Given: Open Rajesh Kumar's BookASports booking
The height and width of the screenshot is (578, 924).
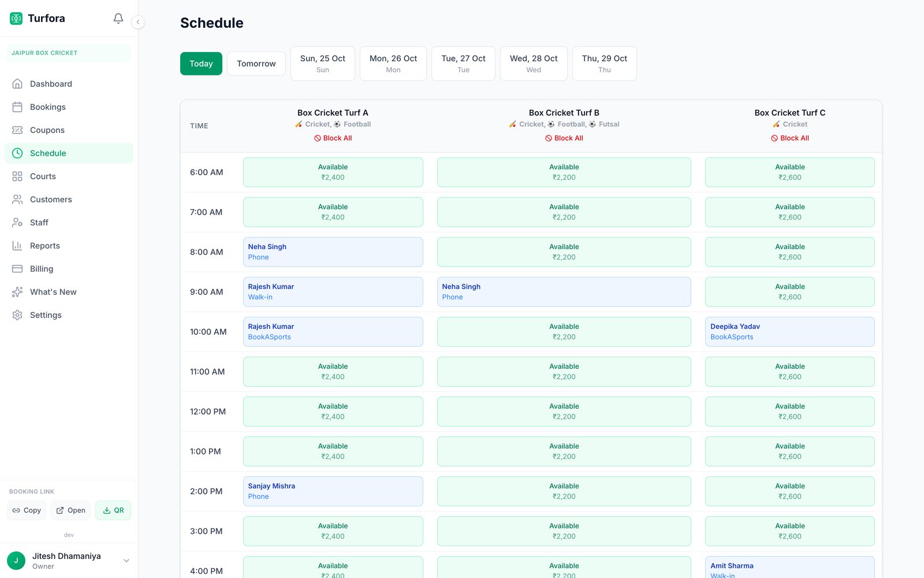Looking at the screenshot, I should 333,332.
